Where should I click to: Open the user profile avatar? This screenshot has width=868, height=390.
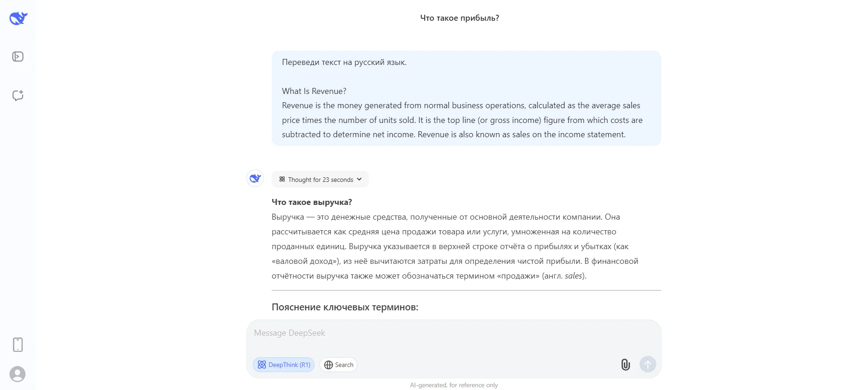click(17, 374)
